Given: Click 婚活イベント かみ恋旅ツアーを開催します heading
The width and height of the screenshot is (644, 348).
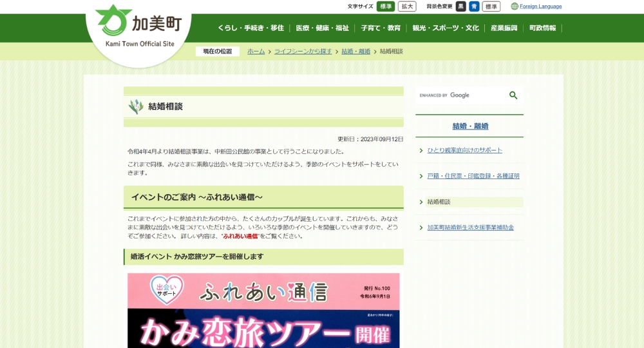Looking at the screenshot, I should point(197,256).
